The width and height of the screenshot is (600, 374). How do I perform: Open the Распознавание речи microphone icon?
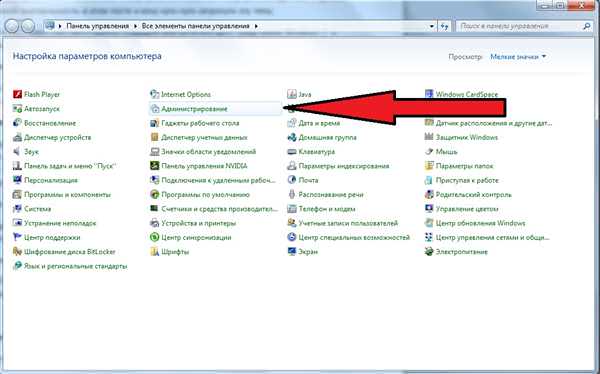(x=292, y=194)
